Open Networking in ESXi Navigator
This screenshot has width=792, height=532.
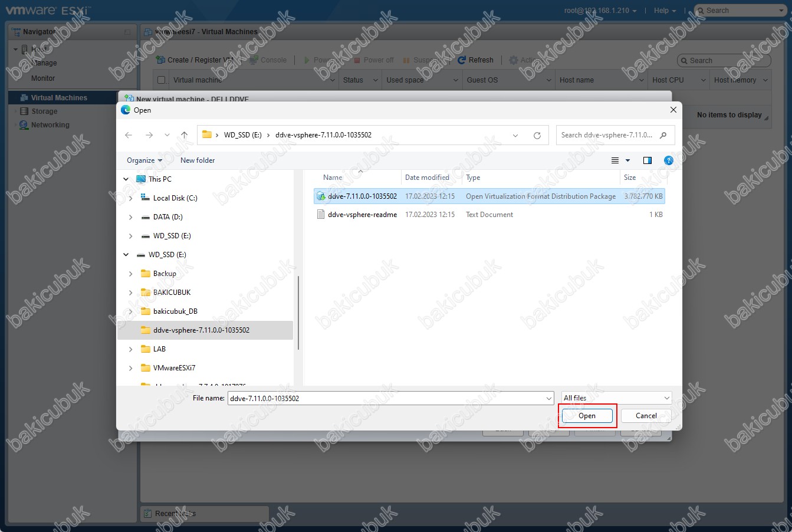click(x=50, y=125)
